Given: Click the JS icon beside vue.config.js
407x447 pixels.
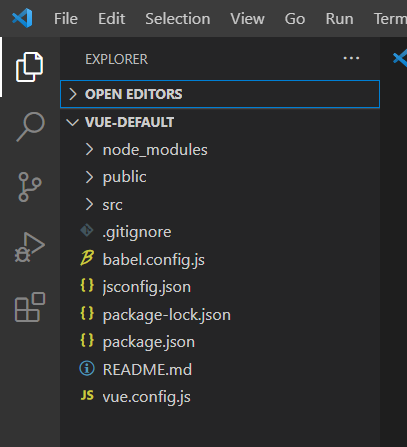Looking at the screenshot, I should [x=87, y=395].
